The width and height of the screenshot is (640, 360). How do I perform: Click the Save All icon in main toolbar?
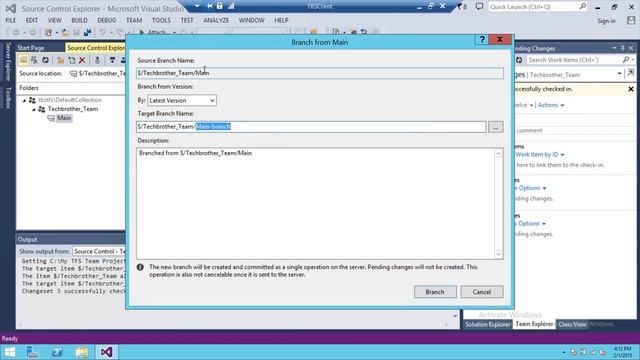click(x=87, y=32)
